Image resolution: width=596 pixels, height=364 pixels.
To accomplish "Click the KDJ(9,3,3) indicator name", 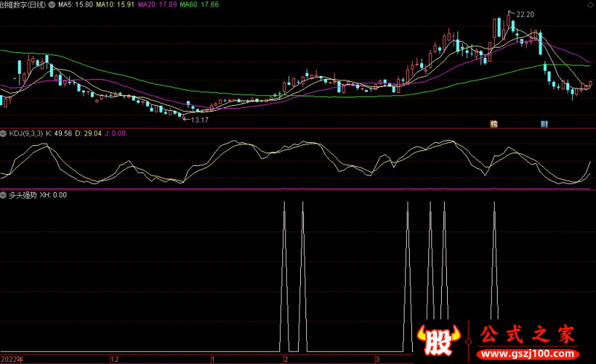I will coord(26,133).
